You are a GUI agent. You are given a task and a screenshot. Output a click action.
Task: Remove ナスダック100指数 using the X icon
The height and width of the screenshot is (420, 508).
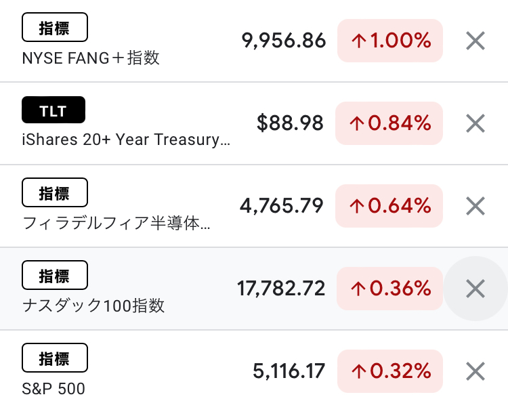coord(475,289)
